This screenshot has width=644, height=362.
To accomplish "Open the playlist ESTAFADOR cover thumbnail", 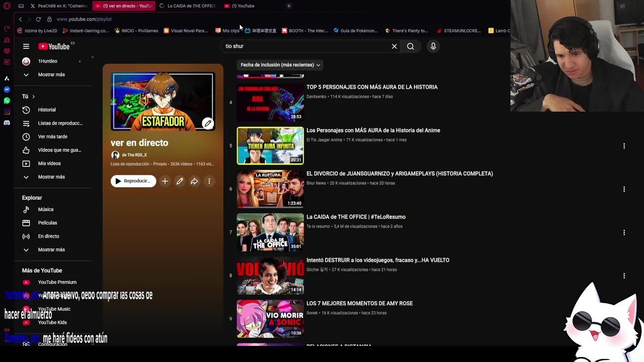I will (163, 102).
